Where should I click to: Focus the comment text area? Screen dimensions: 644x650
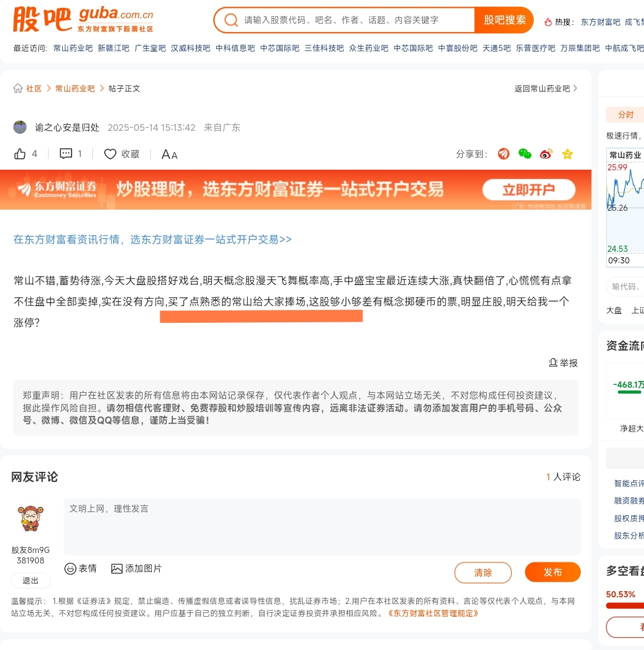(x=322, y=526)
